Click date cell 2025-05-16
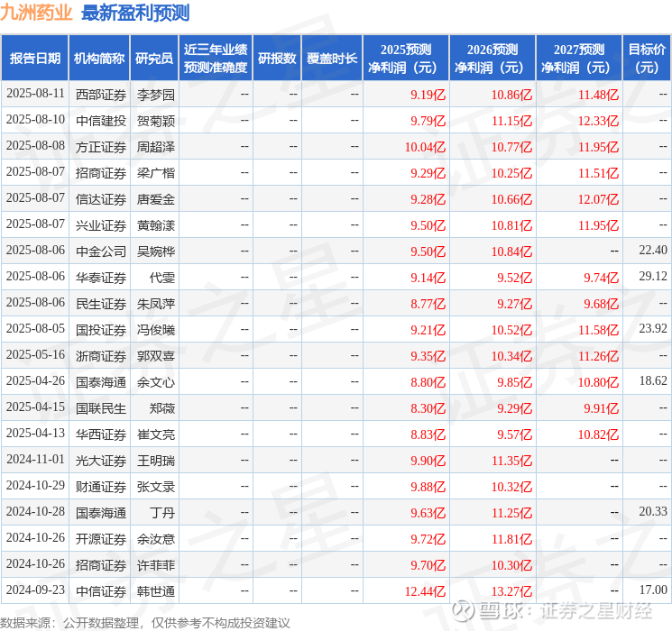 (35, 354)
